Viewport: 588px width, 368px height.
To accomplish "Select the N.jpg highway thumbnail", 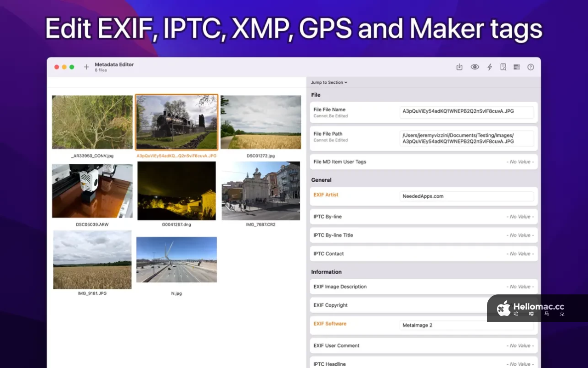I will [x=176, y=260].
